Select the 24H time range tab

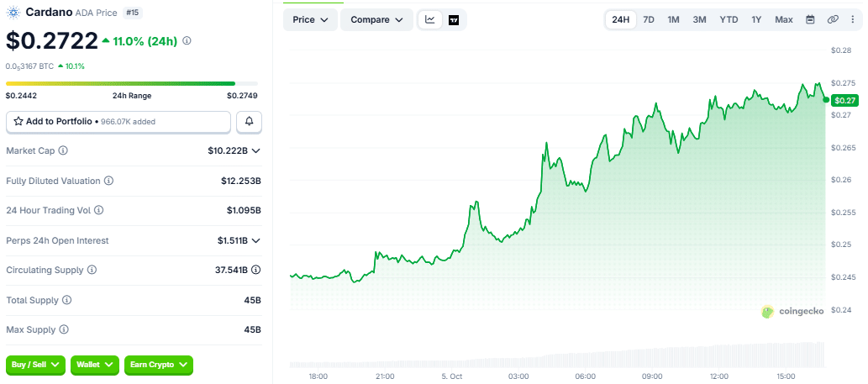point(621,19)
